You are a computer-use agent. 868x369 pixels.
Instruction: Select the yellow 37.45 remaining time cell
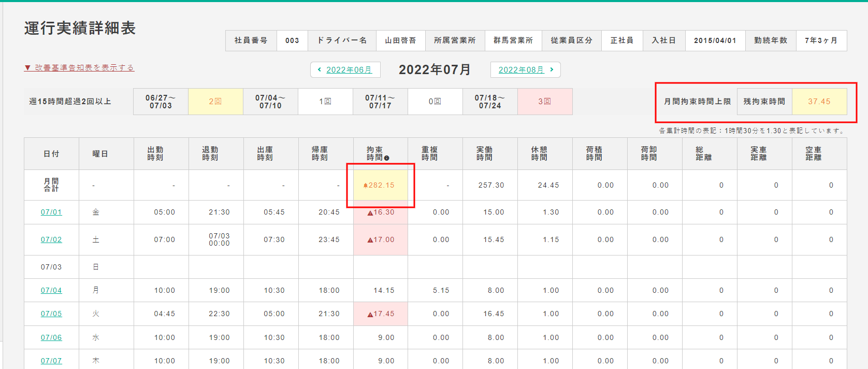click(819, 102)
